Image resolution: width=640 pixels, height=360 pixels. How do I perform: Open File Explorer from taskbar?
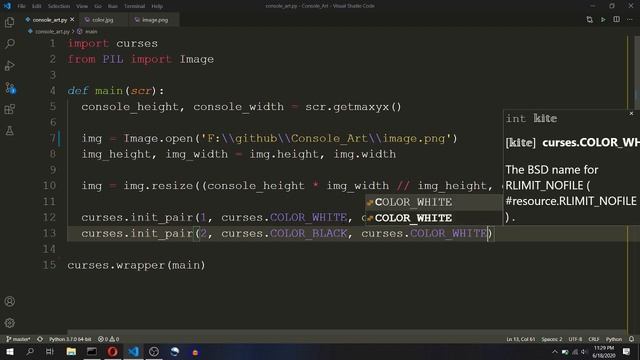[x=71, y=352]
